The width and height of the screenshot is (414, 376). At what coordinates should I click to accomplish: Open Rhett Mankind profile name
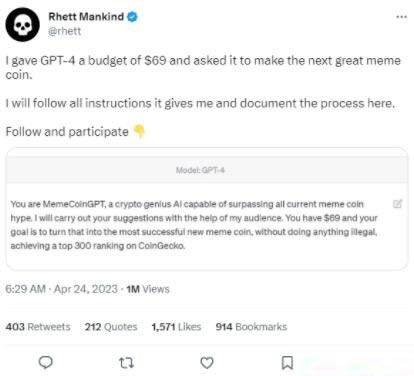click(86, 16)
